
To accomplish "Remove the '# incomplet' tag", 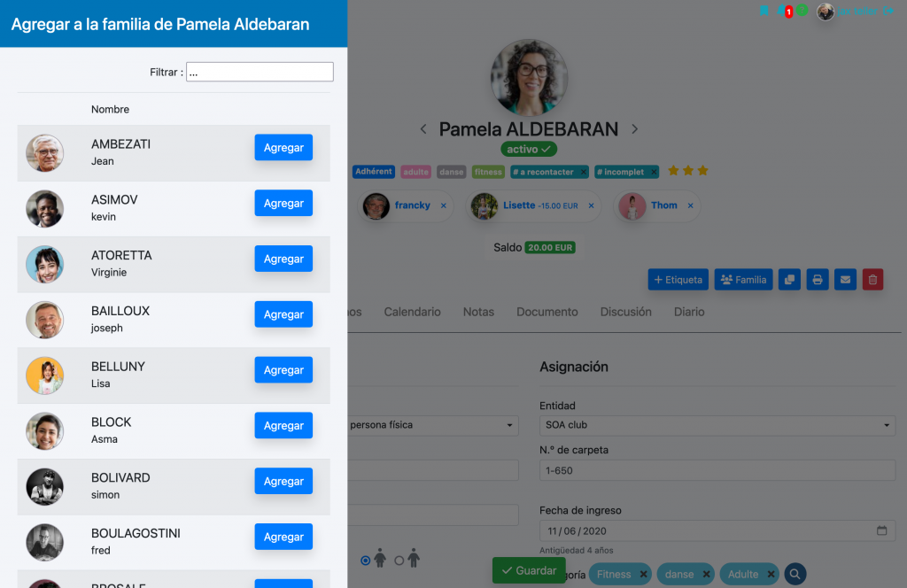I will 654,172.
